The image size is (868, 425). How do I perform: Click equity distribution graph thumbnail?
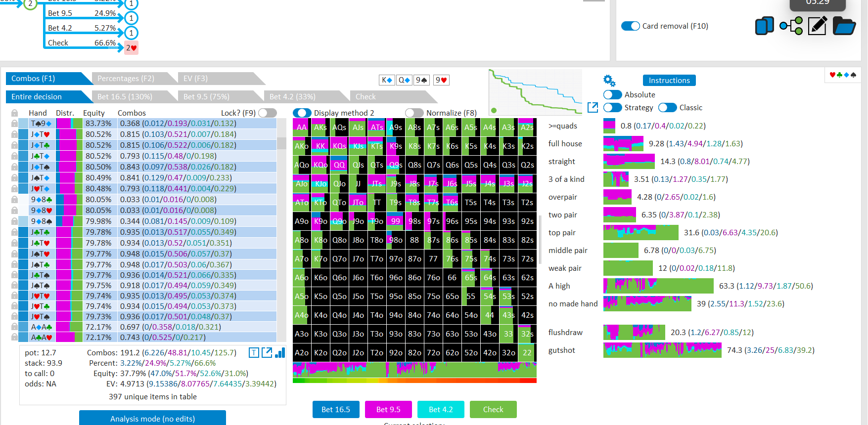point(536,92)
